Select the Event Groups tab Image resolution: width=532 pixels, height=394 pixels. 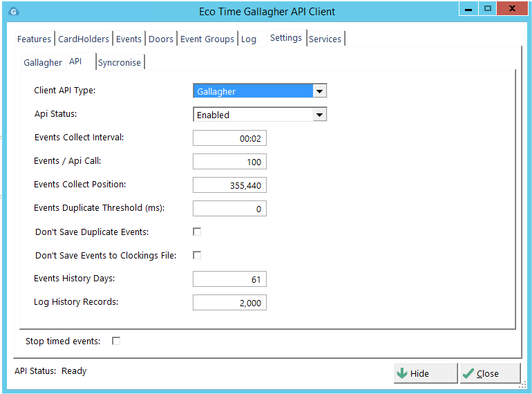tap(207, 39)
